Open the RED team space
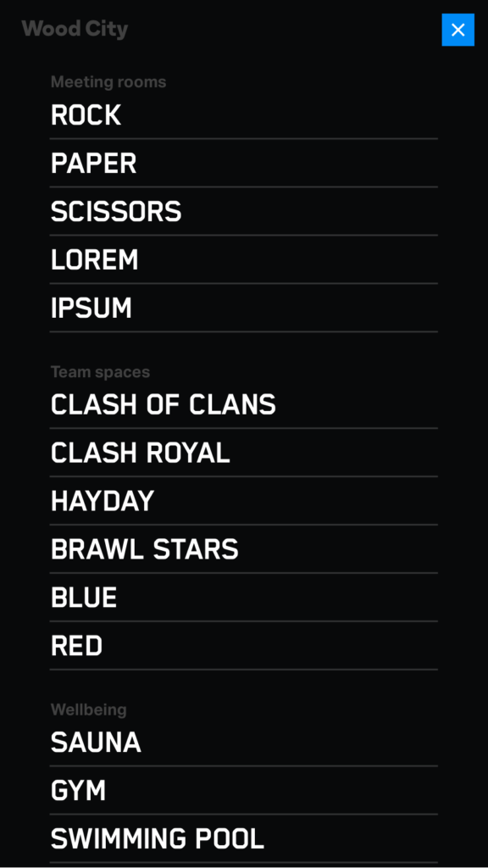The image size is (488, 868). (243, 645)
